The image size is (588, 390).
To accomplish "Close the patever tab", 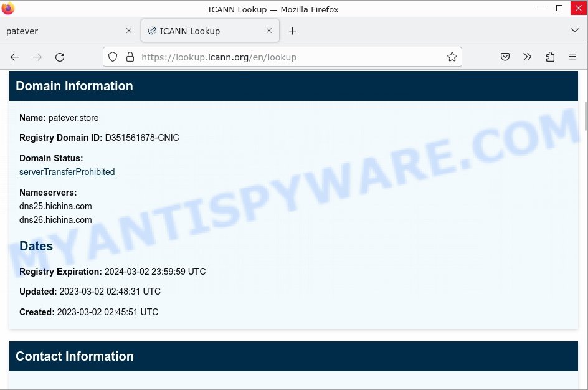I will (x=129, y=31).
